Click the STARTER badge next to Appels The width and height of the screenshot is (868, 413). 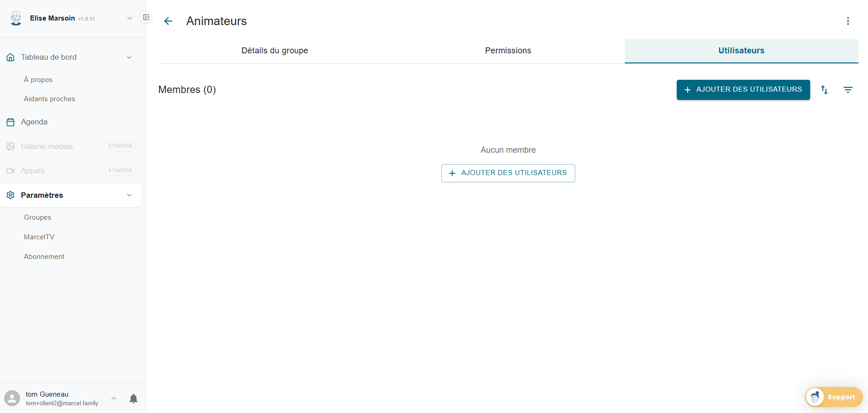[x=120, y=170]
